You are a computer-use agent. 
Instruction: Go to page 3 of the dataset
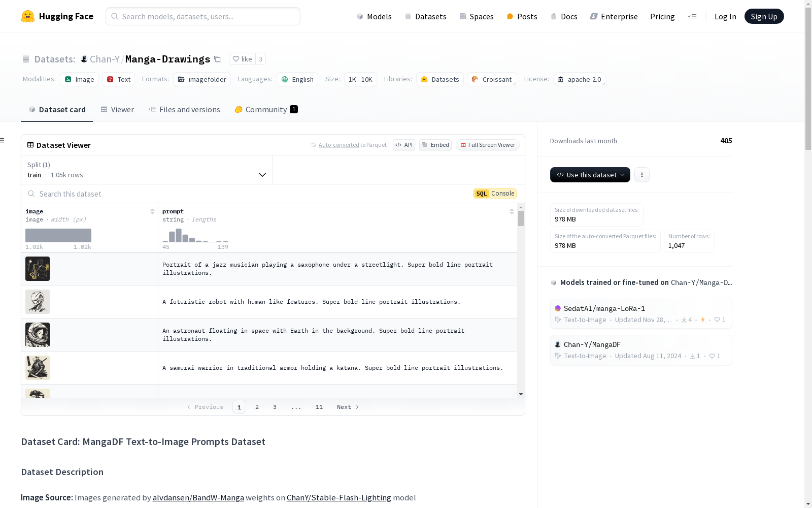[x=275, y=407]
